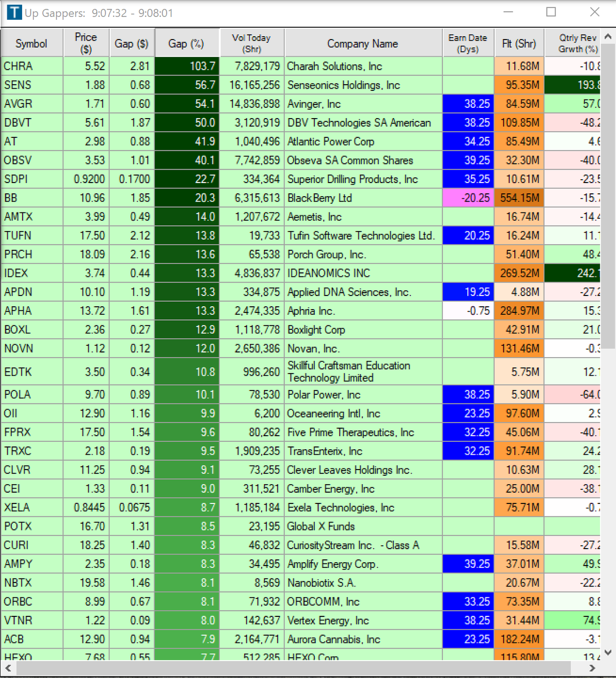Click the Up Gappers window title
This screenshot has width=616, height=678.
point(99,12)
